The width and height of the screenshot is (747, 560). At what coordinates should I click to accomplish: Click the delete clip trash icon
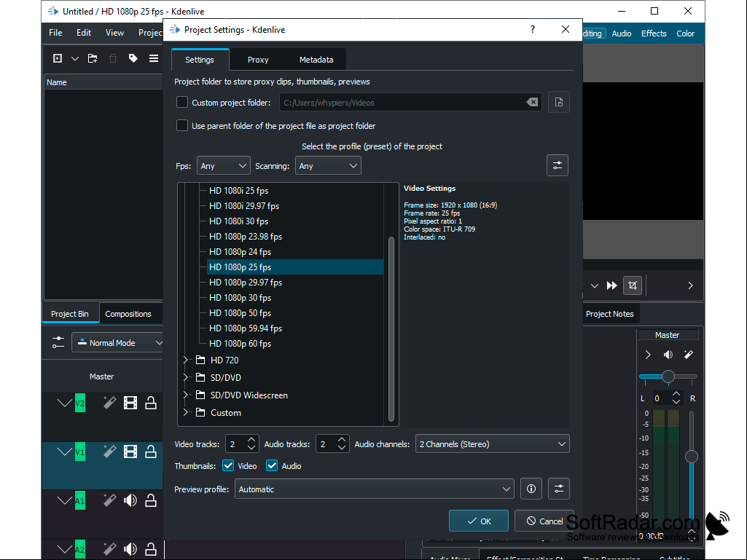(x=113, y=58)
